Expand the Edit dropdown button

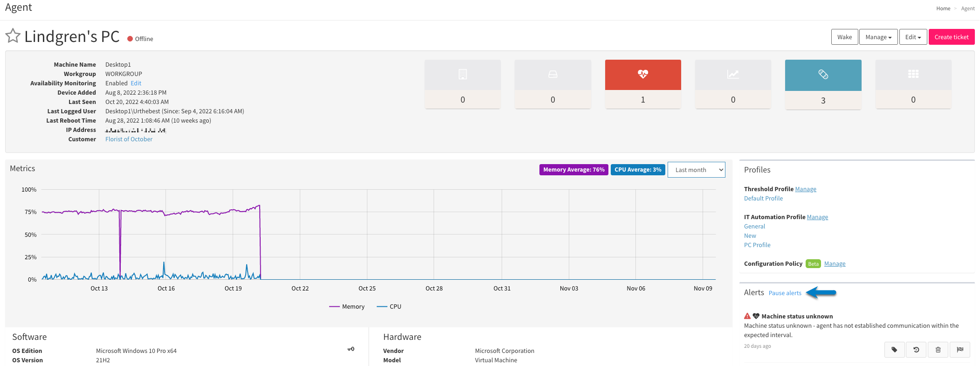pyautogui.click(x=913, y=37)
